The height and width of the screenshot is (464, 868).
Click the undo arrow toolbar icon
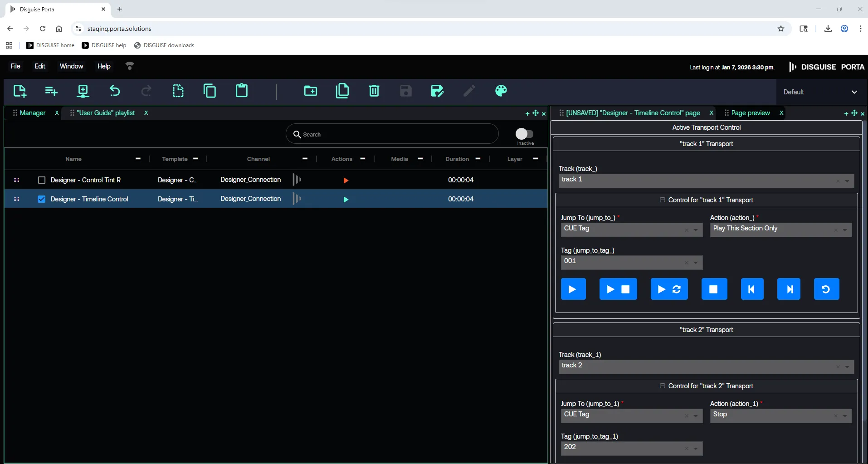(115, 91)
